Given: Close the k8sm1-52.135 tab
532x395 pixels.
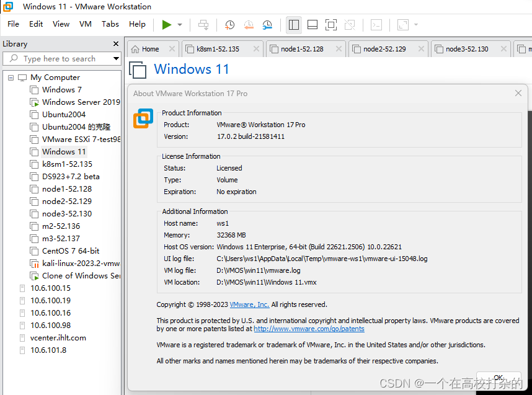Looking at the screenshot, I should tap(256, 49).
